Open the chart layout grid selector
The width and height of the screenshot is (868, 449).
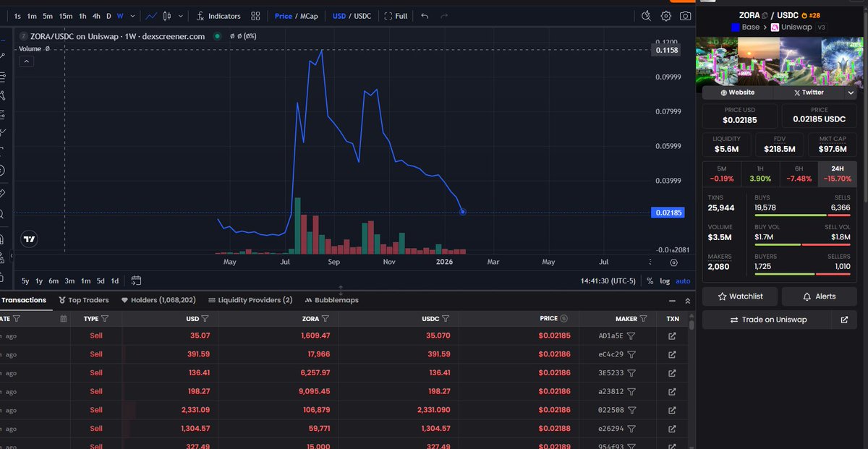pos(255,16)
